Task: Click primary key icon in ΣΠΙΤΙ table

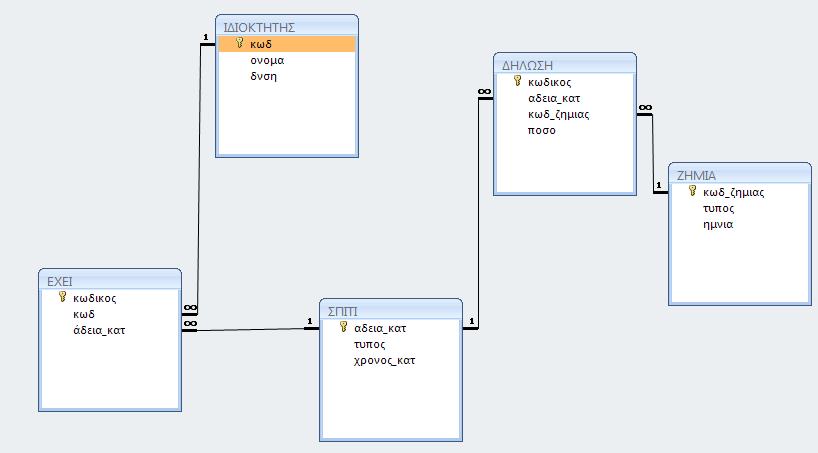Action: pyautogui.click(x=343, y=327)
